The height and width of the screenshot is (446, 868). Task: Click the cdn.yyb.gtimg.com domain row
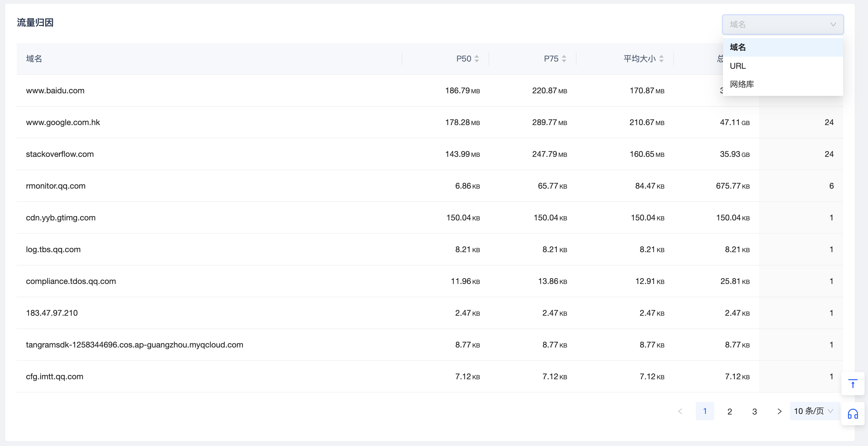(x=61, y=218)
